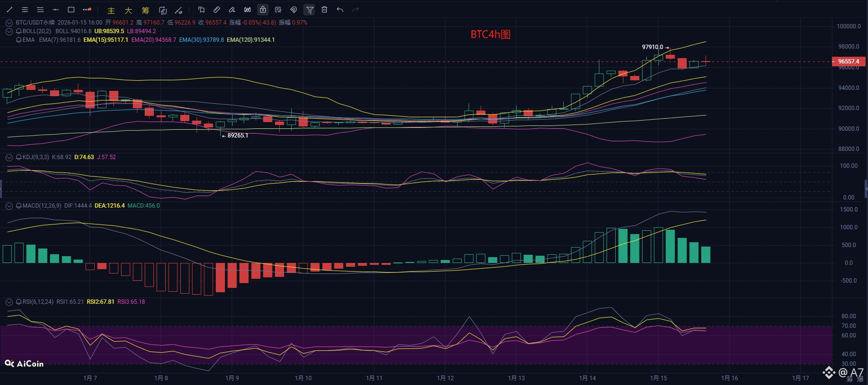Set an alert via the MACD bell icon
The height and width of the screenshot is (385, 868).
click(19, 206)
